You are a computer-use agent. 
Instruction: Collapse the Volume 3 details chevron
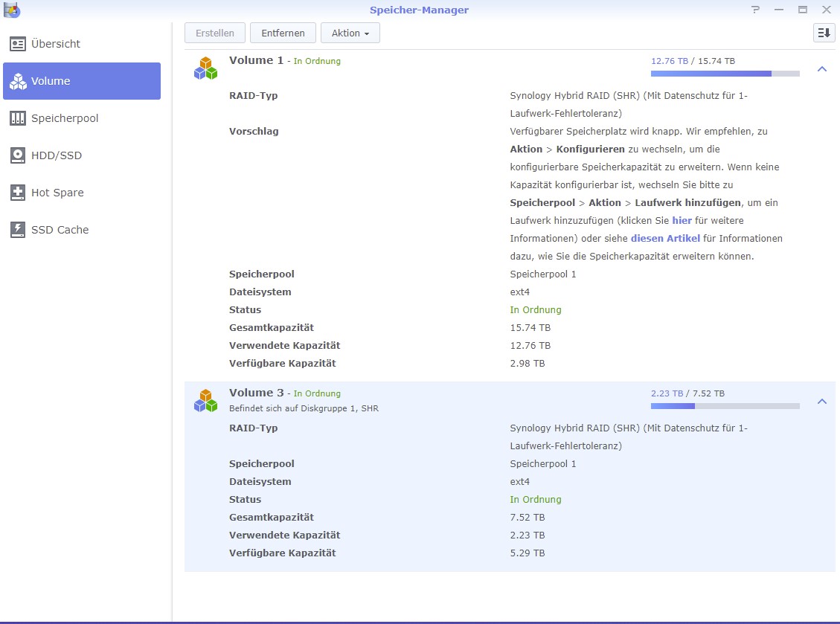(821, 401)
